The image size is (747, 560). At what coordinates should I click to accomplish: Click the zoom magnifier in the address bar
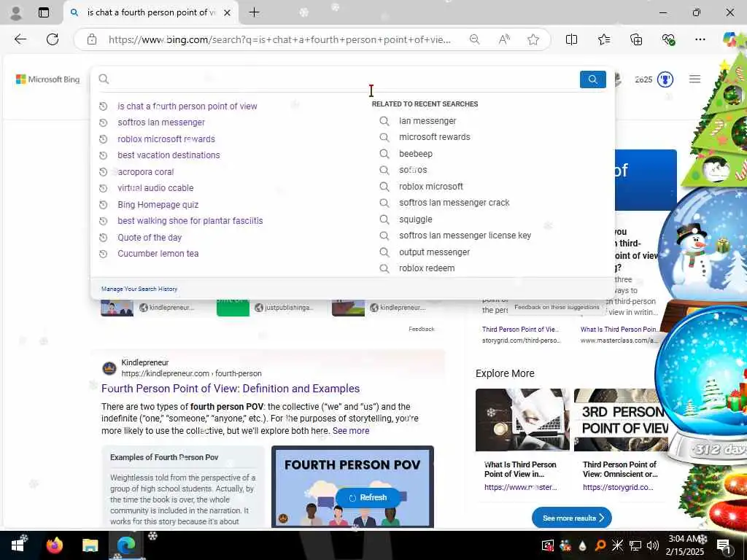point(474,39)
